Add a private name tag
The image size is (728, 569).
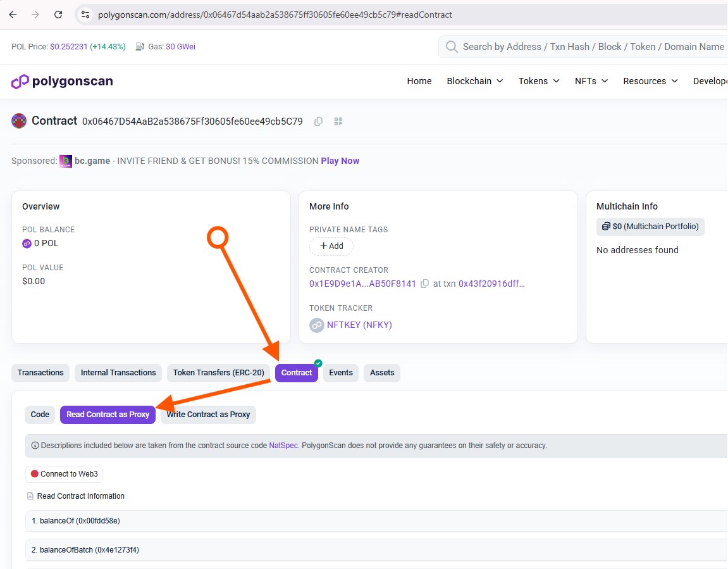pos(331,246)
